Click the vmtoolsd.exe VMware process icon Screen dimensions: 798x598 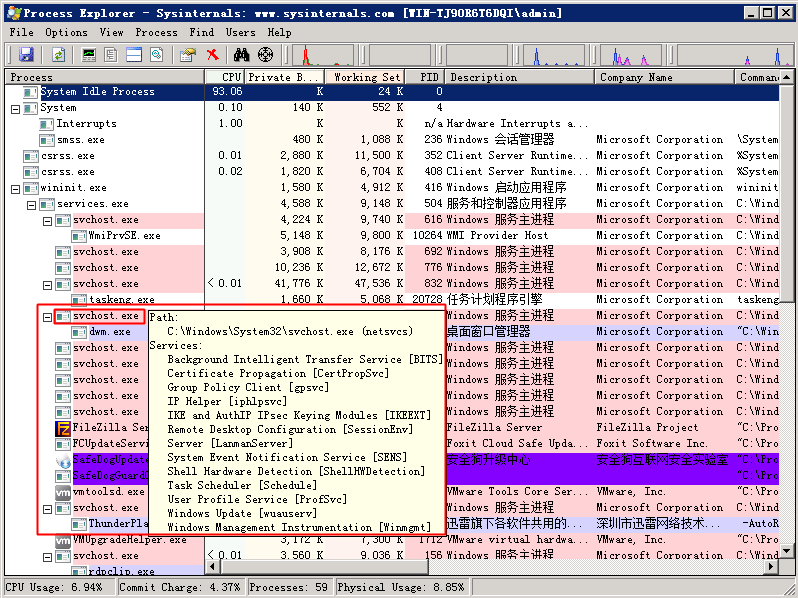tap(63, 492)
